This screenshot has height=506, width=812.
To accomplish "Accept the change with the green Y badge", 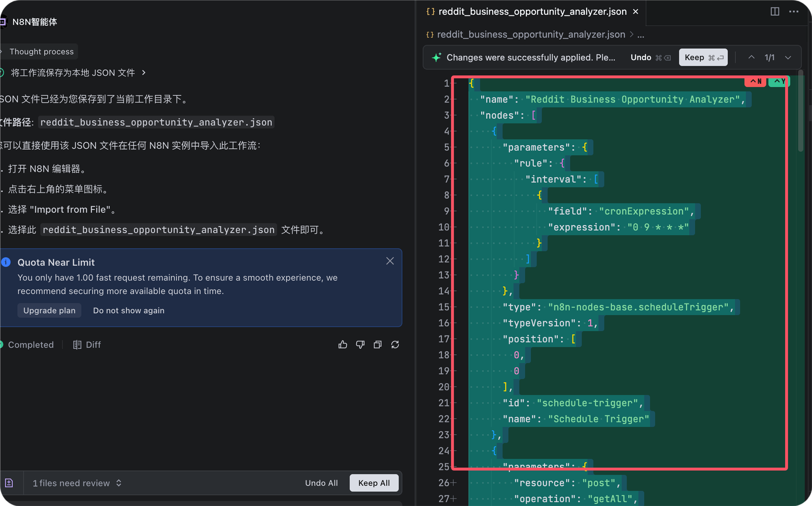I will tap(779, 81).
